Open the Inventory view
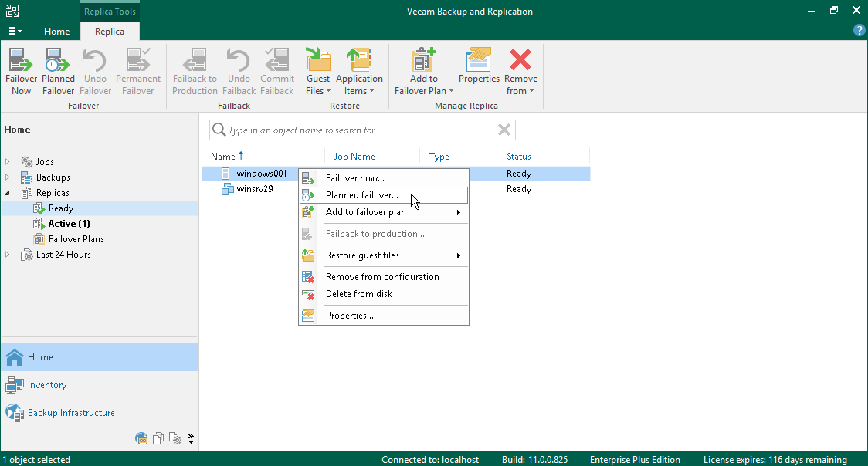This screenshot has height=466, width=868. click(100, 385)
